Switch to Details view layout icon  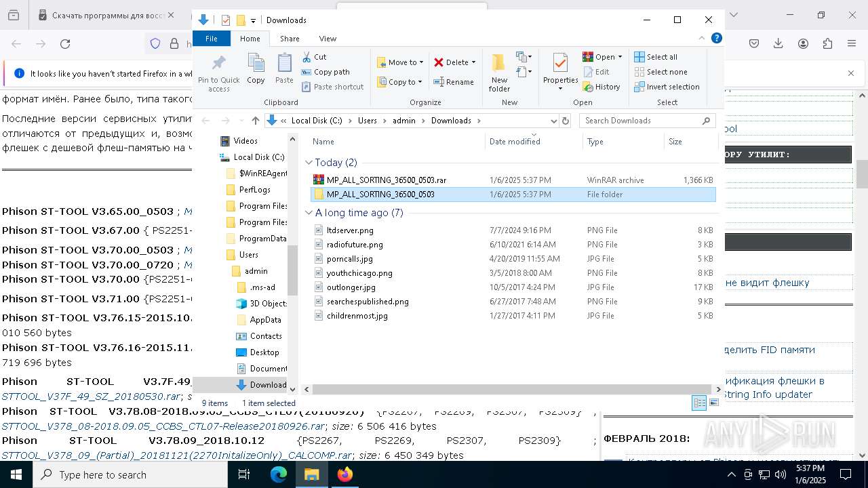point(699,403)
